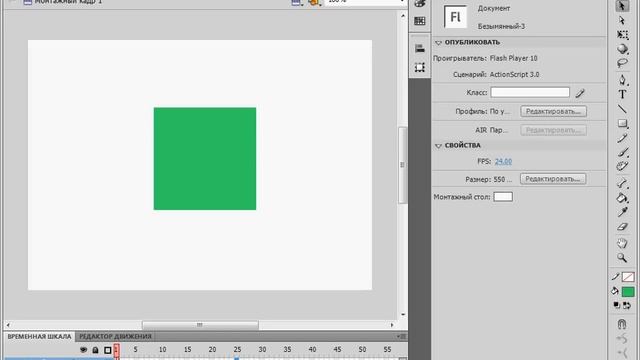Click the Класс input field

click(530, 92)
